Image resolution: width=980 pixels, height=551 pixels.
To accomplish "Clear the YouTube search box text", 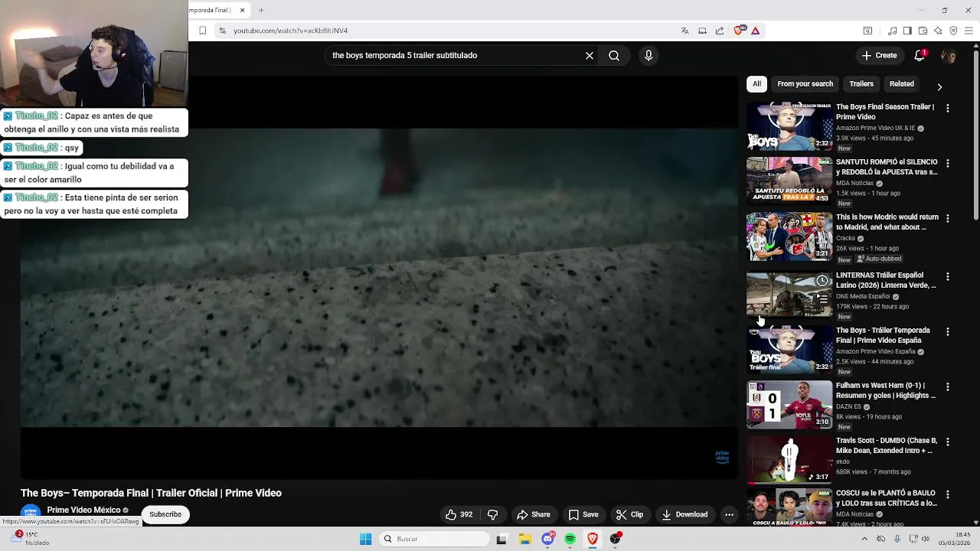I will pyautogui.click(x=590, y=55).
